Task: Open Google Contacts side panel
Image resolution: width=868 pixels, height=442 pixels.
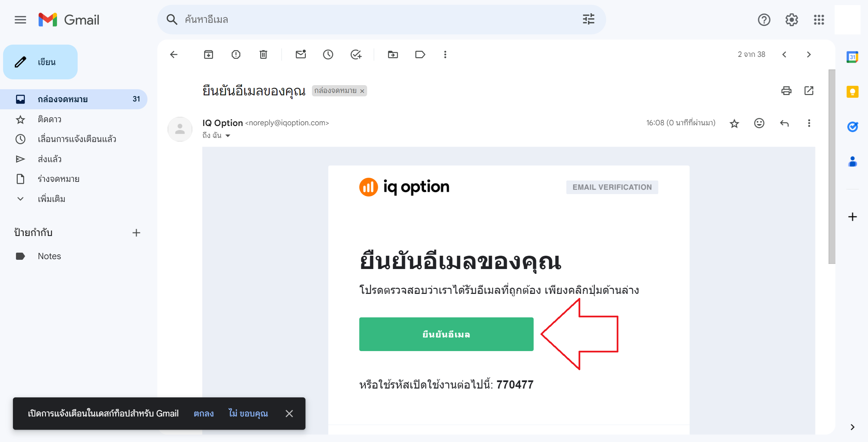Action: coord(852,161)
